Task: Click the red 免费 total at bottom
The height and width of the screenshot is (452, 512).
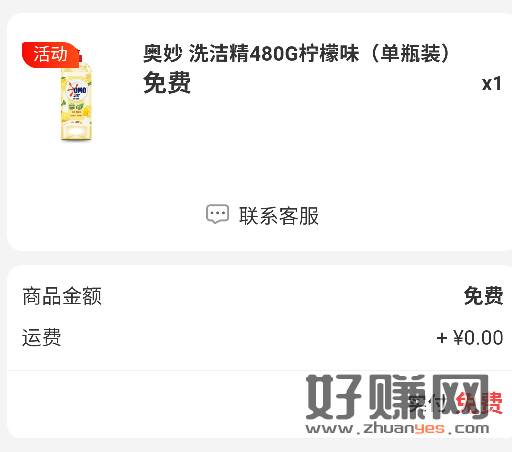Action: click(479, 403)
